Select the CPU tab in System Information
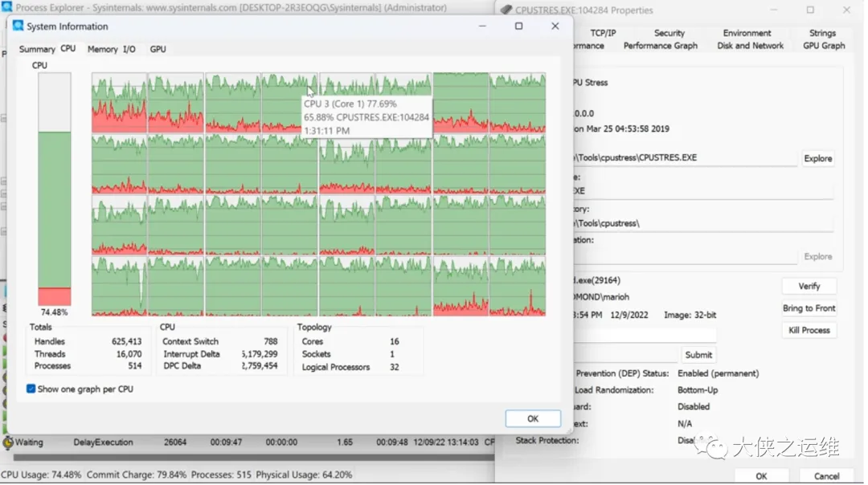The width and height of the screenshot is (868, 485). (68, 49)
